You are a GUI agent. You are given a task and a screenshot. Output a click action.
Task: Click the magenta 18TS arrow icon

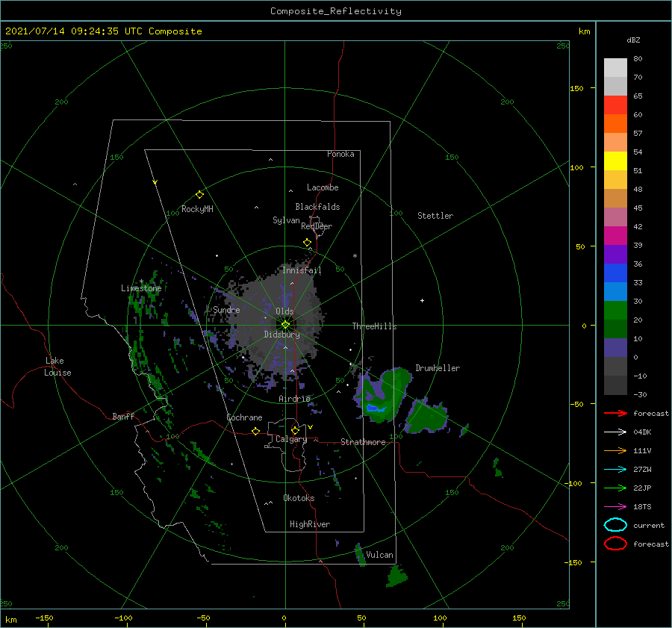coord(615,507)
